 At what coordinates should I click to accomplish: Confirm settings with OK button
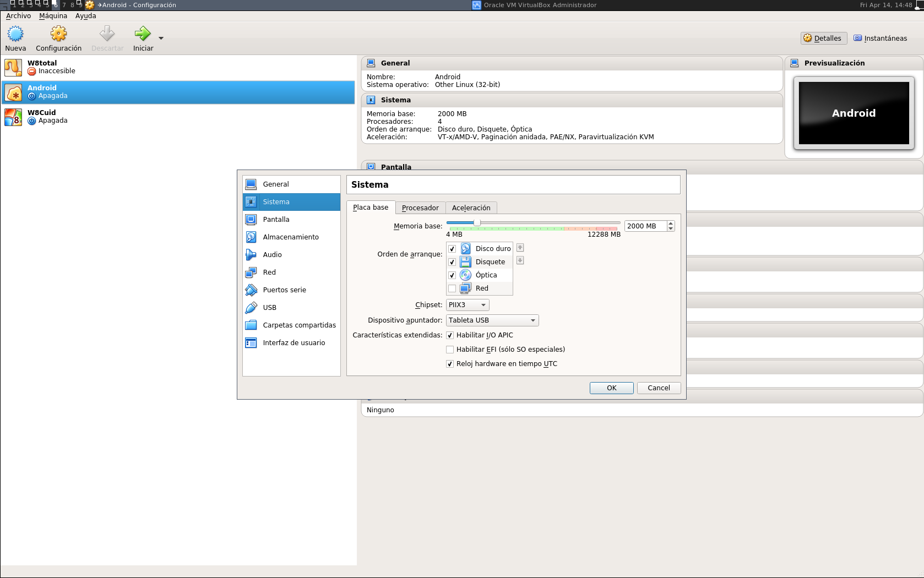tap(612, 388)
